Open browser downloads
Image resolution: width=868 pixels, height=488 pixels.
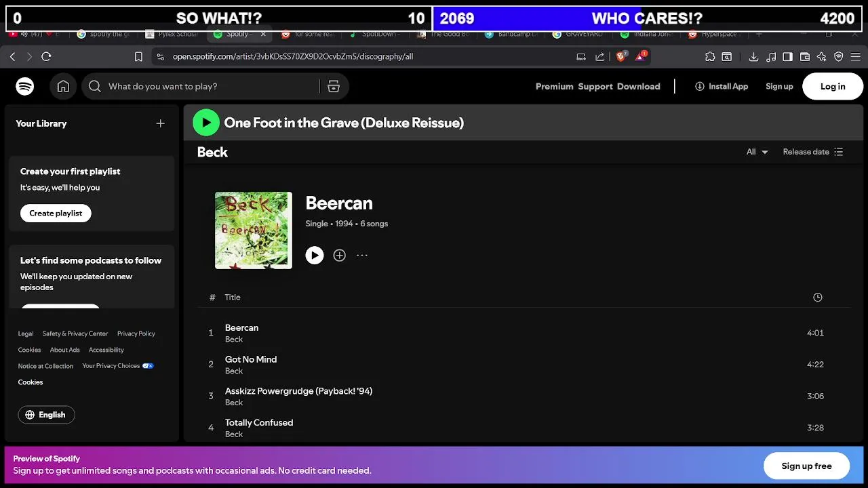753,57
